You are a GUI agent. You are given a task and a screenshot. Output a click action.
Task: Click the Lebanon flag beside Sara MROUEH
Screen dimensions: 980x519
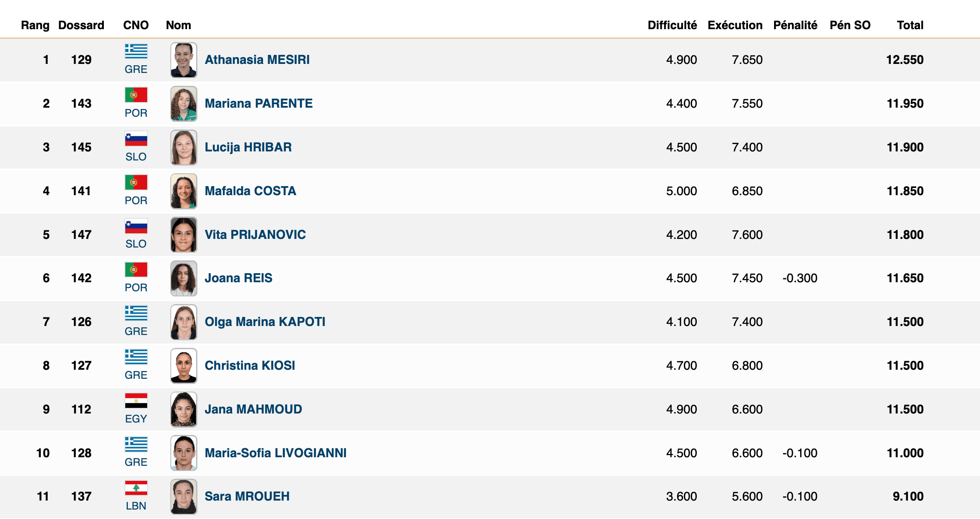click(x=136, y=488)
